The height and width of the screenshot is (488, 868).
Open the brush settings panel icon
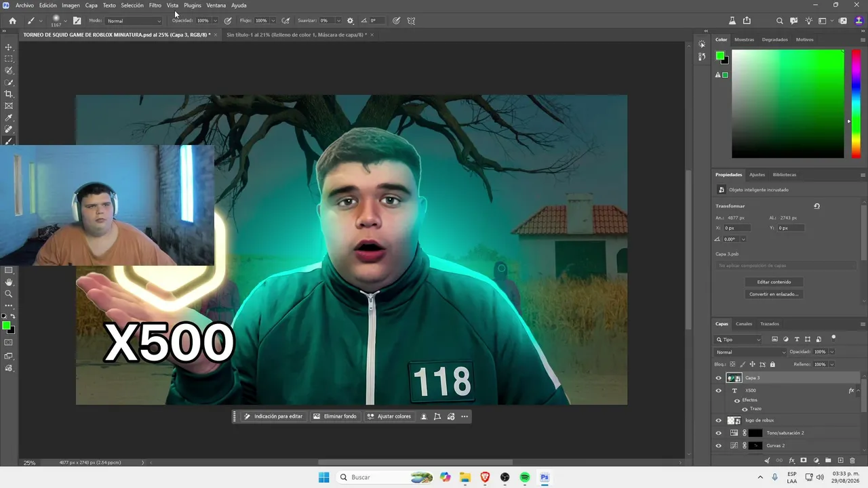point(77,21)
